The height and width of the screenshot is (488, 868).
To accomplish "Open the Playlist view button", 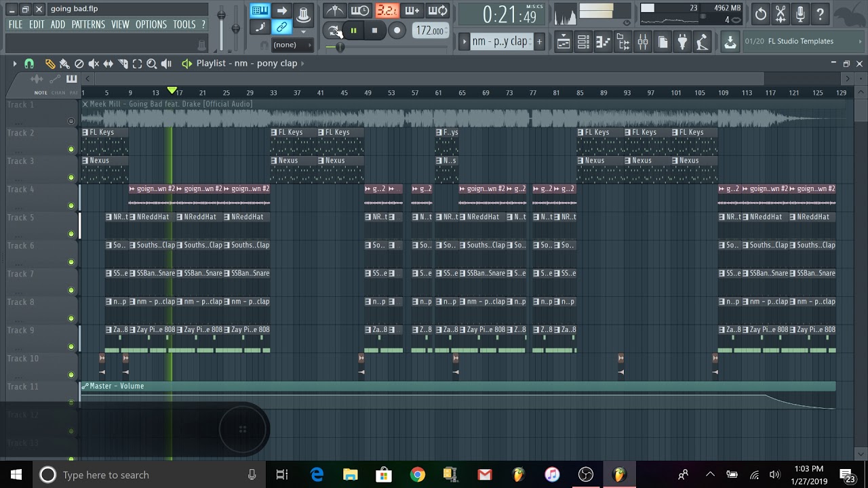I will click(x=563, y=42).
